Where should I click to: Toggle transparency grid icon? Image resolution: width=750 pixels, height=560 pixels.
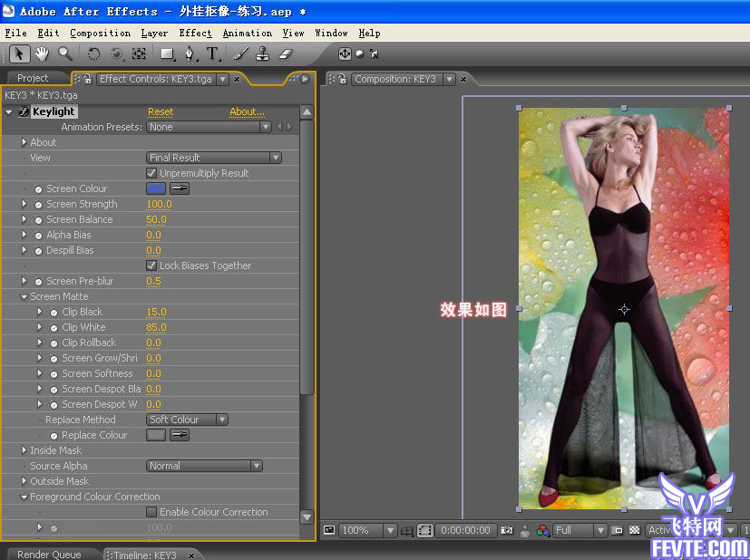[x=634, y=530]
